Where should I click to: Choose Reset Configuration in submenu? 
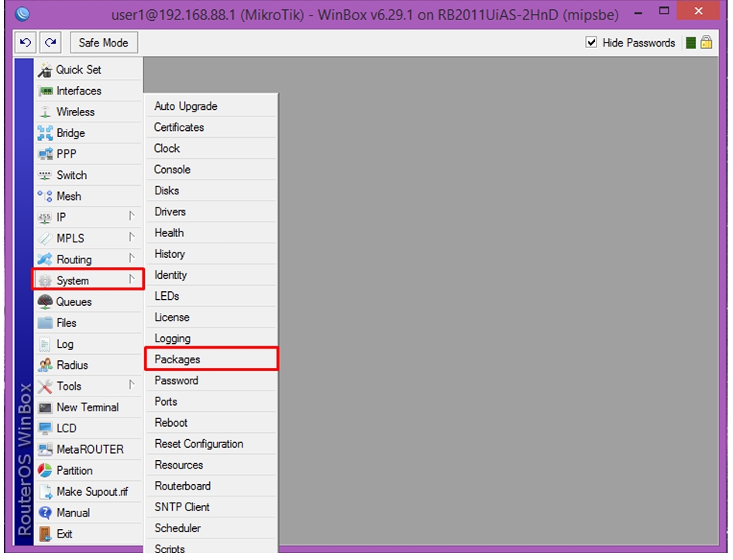point(212,444)
